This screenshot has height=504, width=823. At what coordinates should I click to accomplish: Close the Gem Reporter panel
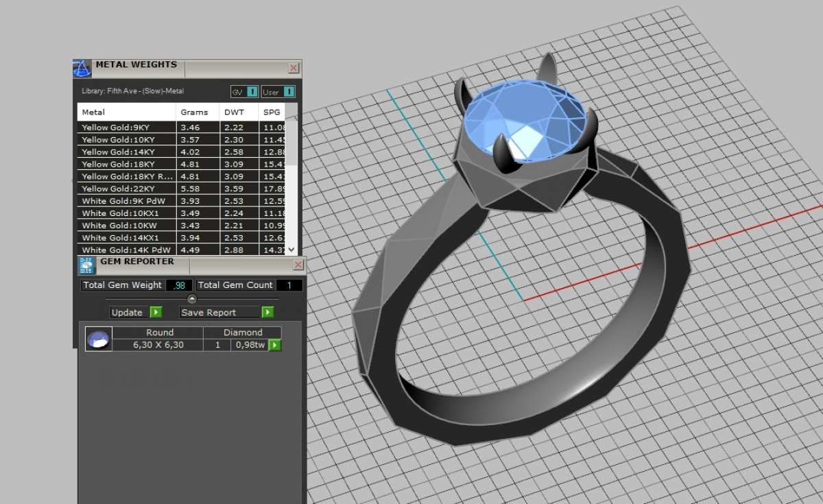(298, 265)
